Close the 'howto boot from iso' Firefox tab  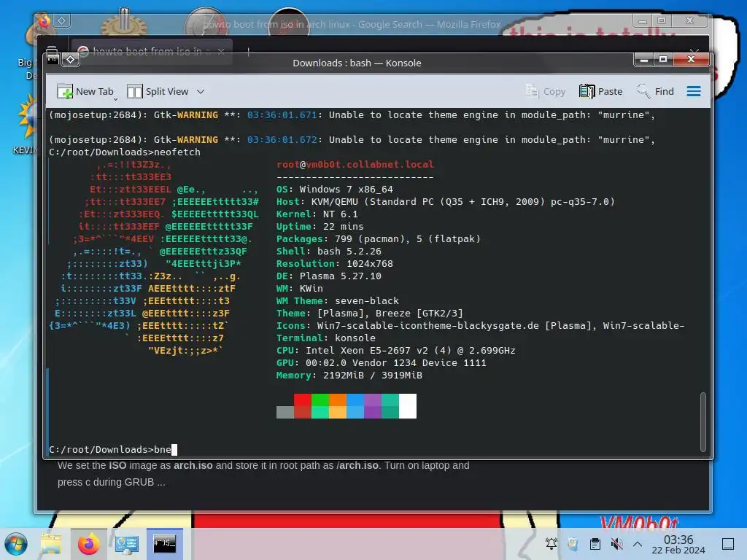(221, 51)
